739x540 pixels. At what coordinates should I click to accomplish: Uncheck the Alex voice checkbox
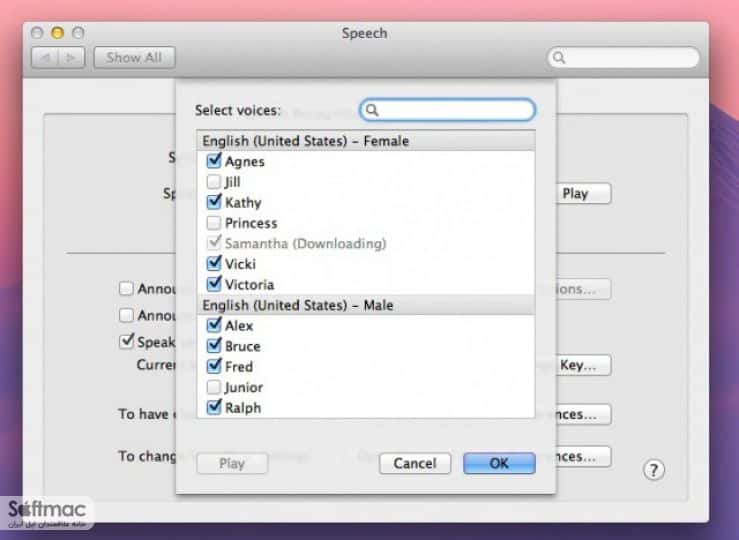coord(213,325)
